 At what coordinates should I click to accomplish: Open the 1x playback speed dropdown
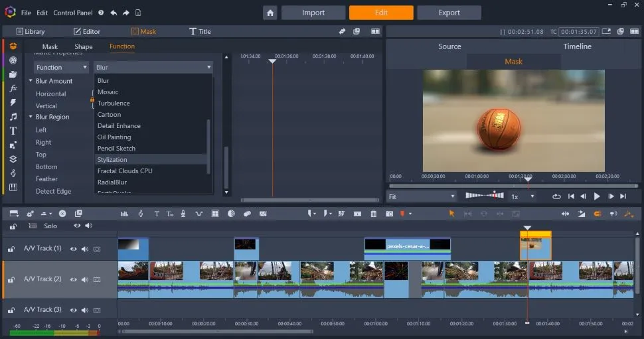click(523, 196)
